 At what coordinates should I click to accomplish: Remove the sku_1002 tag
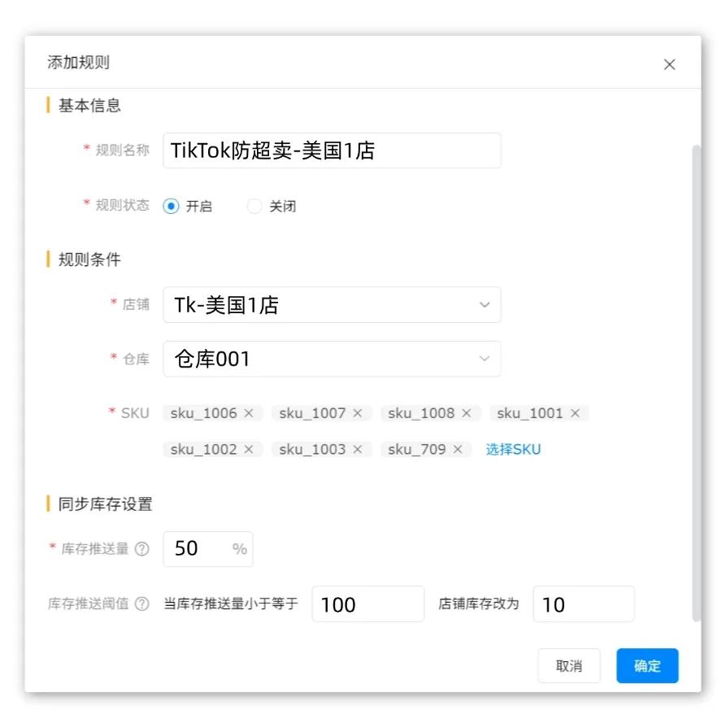pos(249,449)
